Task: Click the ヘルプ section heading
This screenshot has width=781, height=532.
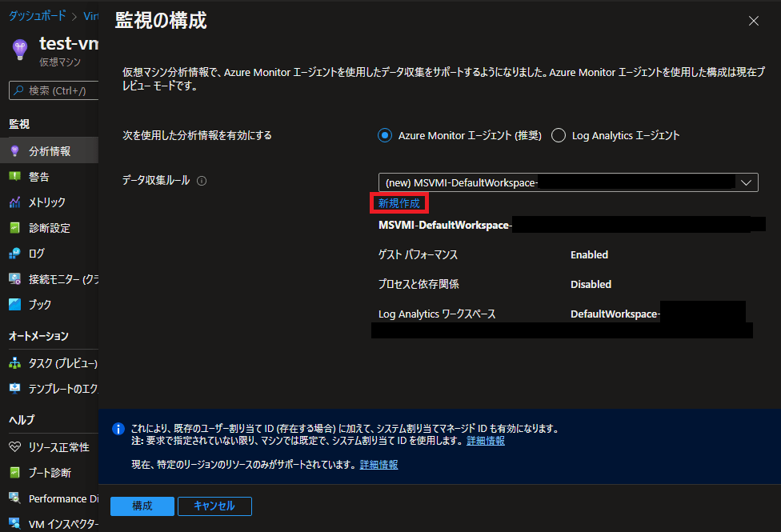Action: [22, 420]
